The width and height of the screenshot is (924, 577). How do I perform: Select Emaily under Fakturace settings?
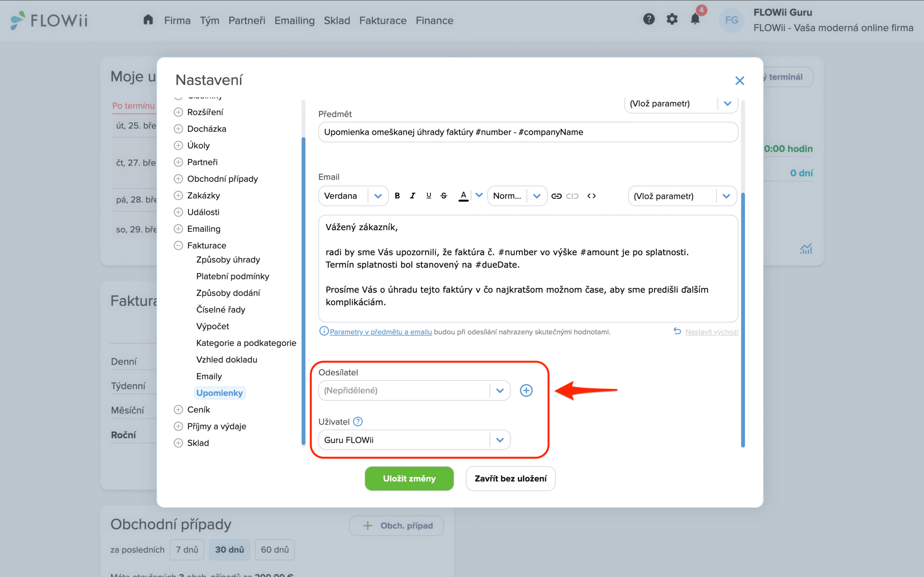point(209,376)
